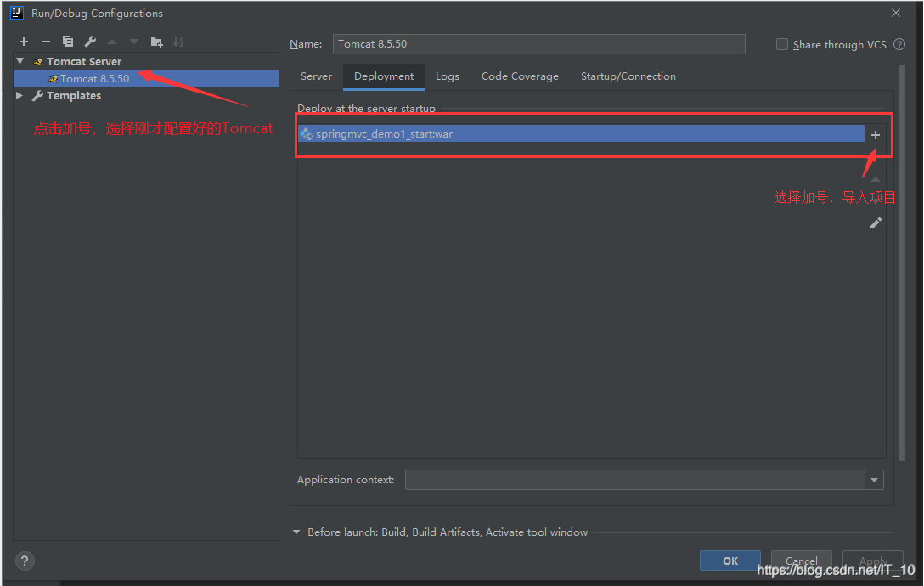Copy the selected configuration
Viewport: 924px width, 586px height.
point(68,42)
